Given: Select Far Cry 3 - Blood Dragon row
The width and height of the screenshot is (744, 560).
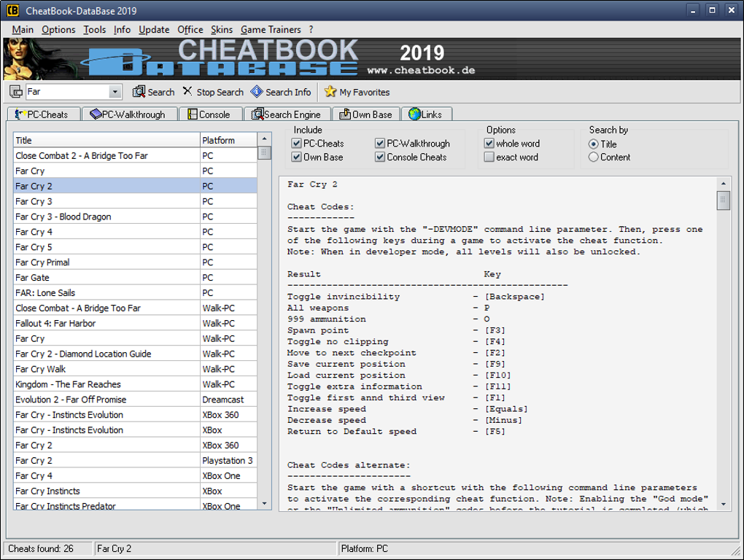Looking at the screenshot, I should (x=135, y=217).
